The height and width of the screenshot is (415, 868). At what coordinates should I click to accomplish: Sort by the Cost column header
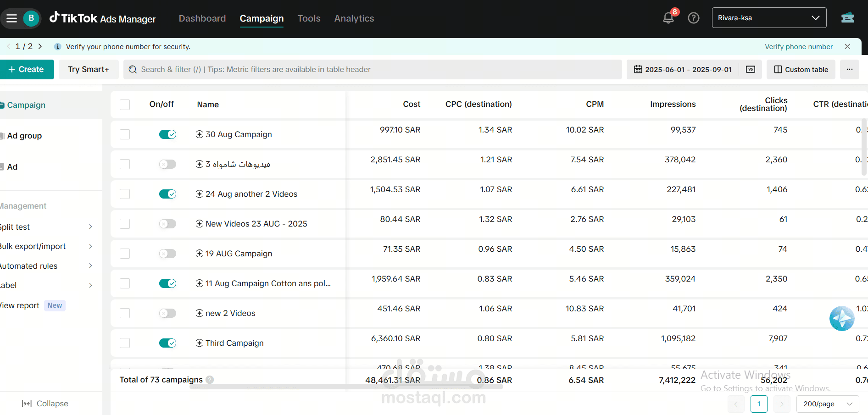412,104
